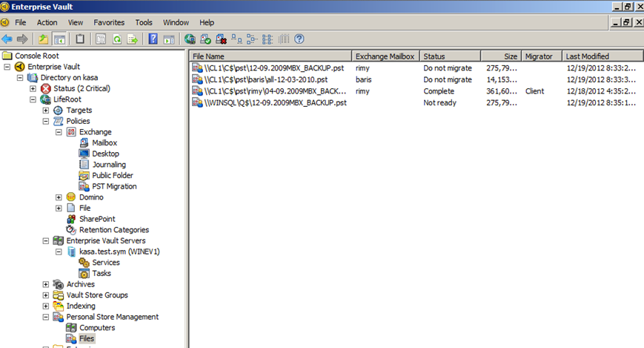
Task: Click the green Refresh toolbar icon
Action: tap(117, 39)
